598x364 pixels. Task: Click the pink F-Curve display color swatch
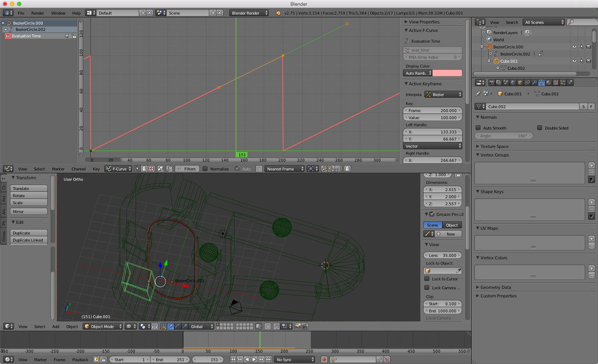tap(448, 73)
